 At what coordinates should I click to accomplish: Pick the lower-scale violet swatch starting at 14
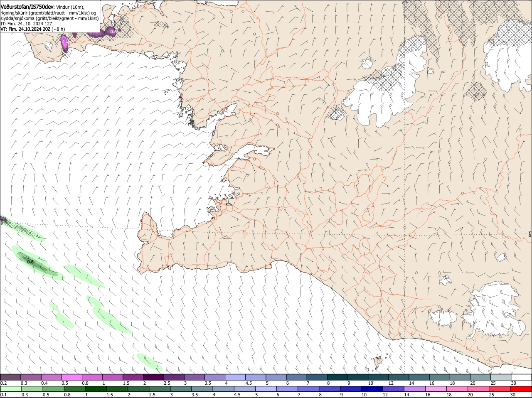[414, 389]
